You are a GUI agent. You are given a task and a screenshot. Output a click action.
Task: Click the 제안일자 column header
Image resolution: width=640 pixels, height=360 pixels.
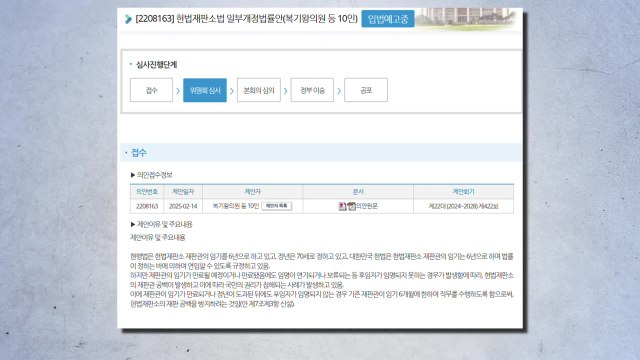[183, 191]
